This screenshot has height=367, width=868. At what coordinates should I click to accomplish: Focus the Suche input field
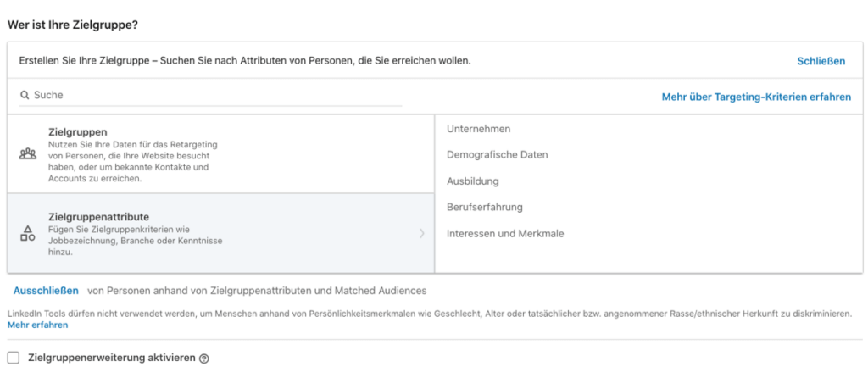tap(211, 95)
